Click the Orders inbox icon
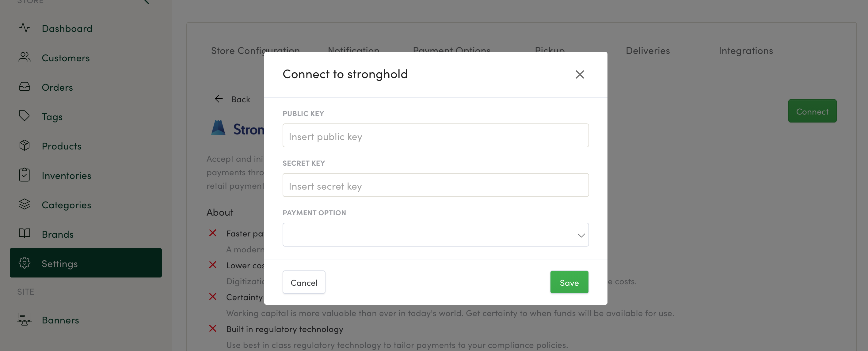This screenshot has width=868, height=351. coord(24,87)
